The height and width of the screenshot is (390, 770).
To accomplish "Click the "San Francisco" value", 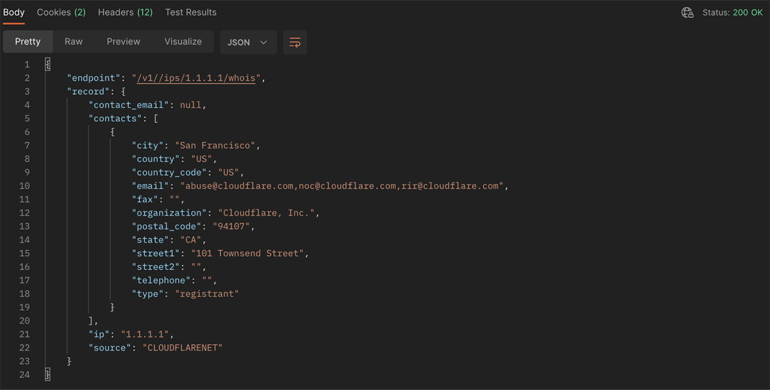I will tap(215, 145).
